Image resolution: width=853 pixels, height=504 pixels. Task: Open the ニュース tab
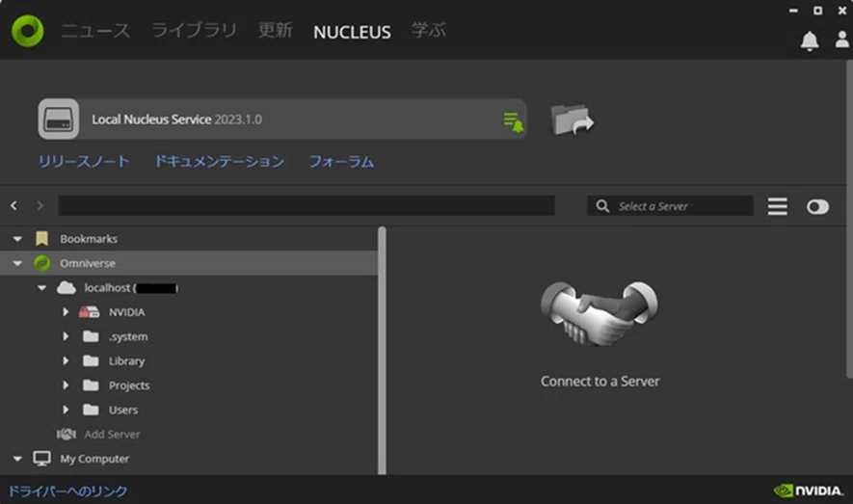(x=95, y=31)
